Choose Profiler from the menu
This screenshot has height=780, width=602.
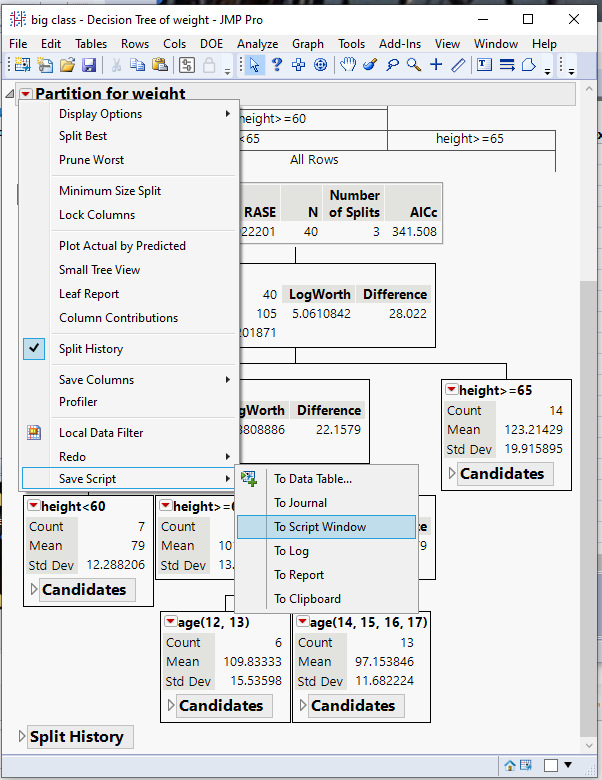click(x=130, y=401)
